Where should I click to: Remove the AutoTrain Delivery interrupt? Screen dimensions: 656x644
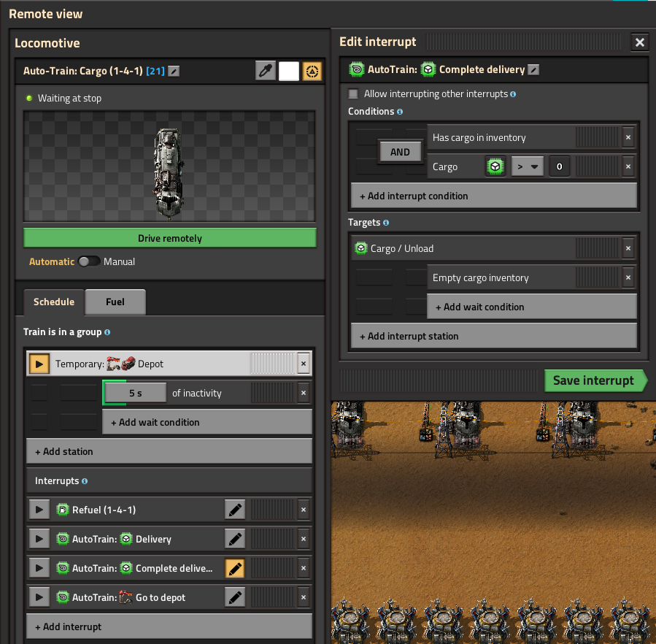point(304,540)
